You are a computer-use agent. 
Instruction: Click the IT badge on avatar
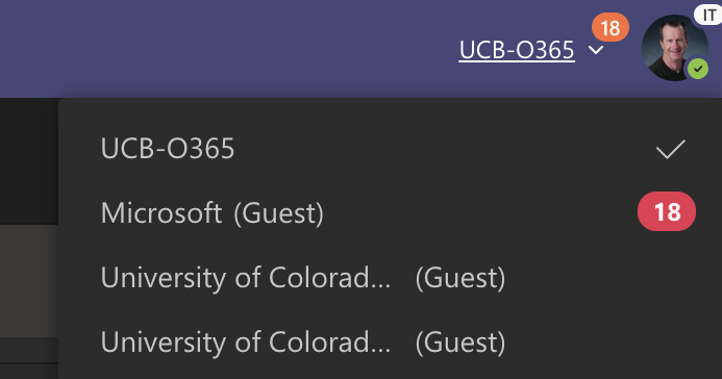pyautogui.click(x=709, y=14)
